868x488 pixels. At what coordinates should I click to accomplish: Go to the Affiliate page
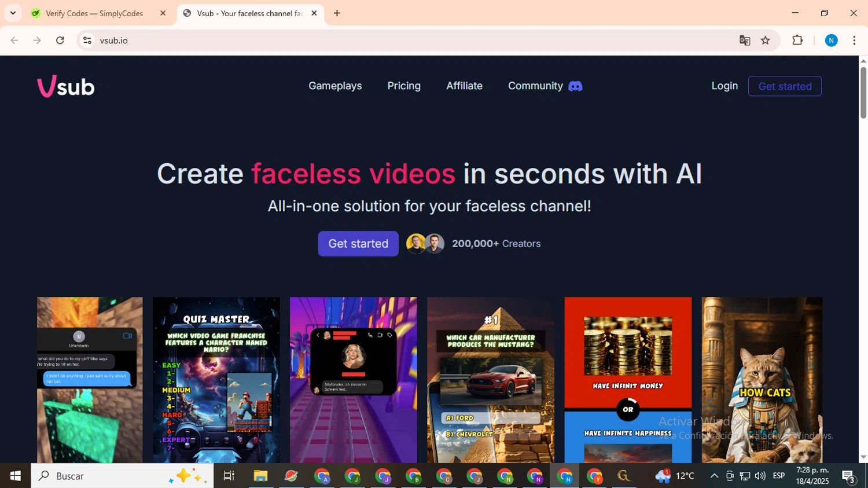(x=464, y=86)
